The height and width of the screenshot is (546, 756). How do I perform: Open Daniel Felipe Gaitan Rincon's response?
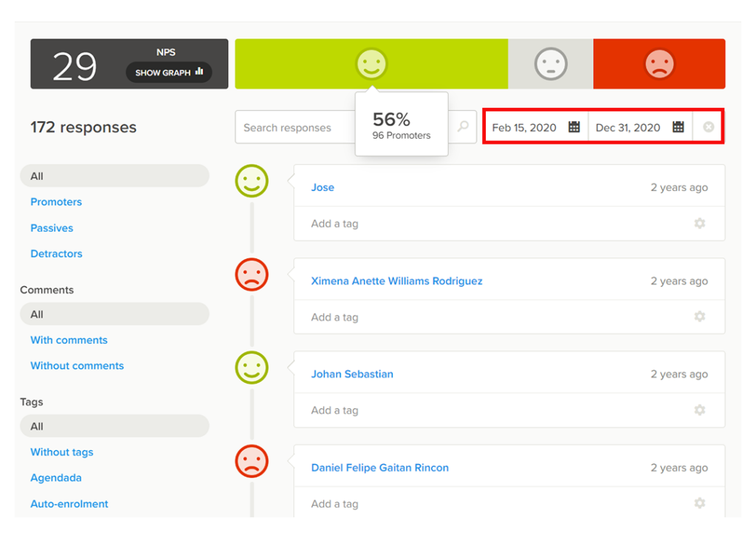click(x=379, y=468)
